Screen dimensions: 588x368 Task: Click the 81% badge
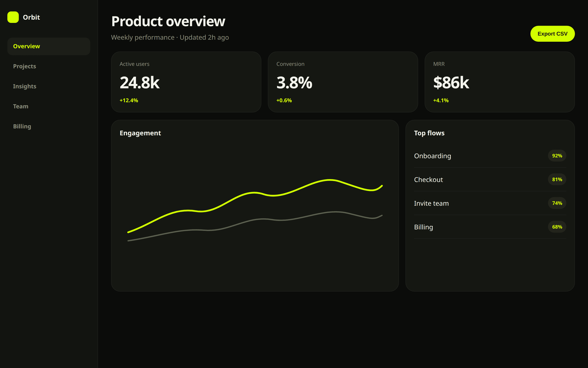(557, 179)
